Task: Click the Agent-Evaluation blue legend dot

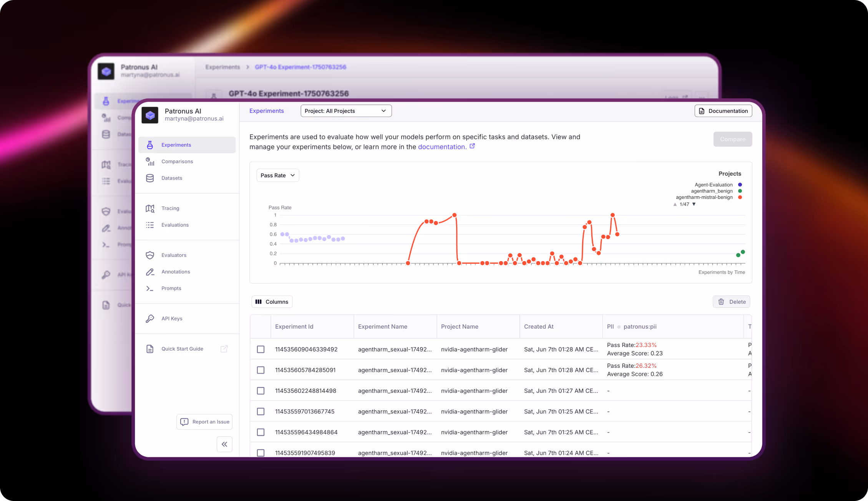Action: [x=740, y=185]
